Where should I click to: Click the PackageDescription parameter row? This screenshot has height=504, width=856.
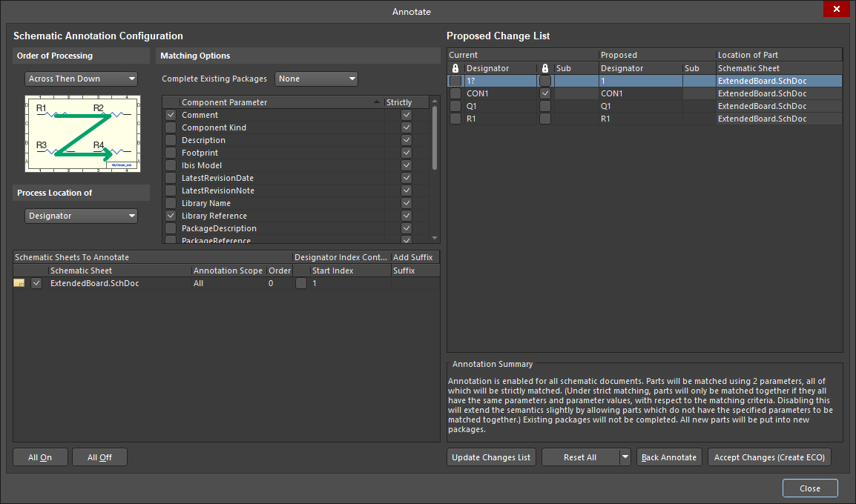(x=296, y=228)
